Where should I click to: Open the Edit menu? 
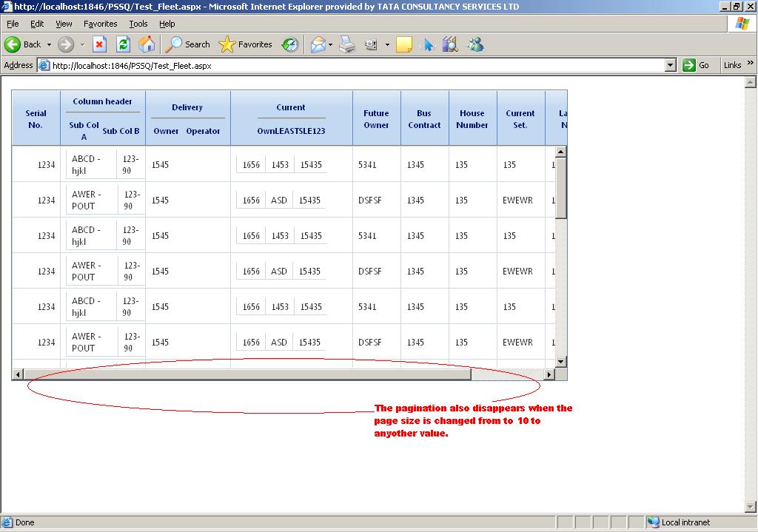pyautogui.click(x=37, y=24)
